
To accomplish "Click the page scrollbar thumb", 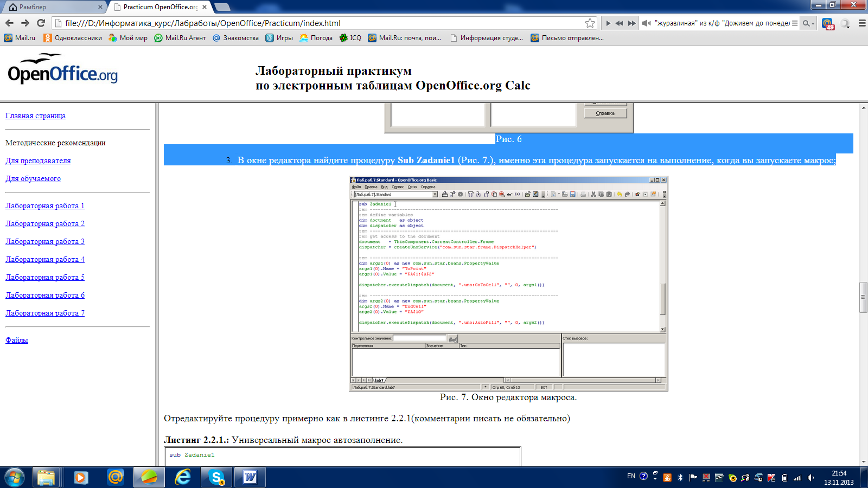I will [x=863, y=297].
